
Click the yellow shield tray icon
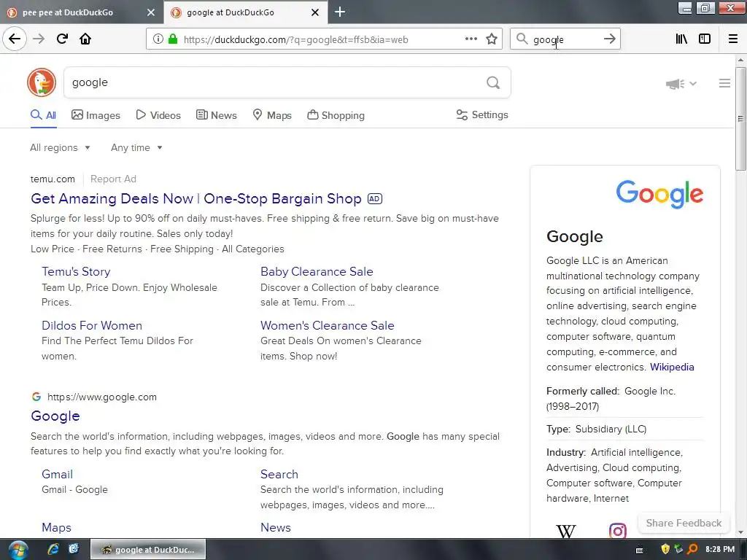(x=665, y=549)
